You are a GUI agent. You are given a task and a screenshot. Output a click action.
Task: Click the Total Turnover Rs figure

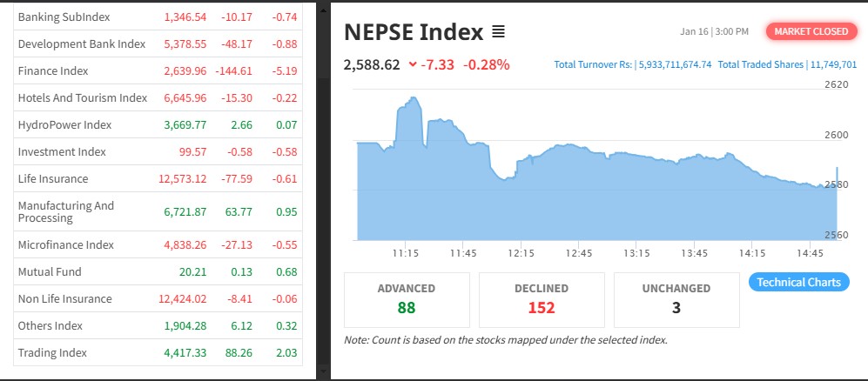(x=633, y=64)
